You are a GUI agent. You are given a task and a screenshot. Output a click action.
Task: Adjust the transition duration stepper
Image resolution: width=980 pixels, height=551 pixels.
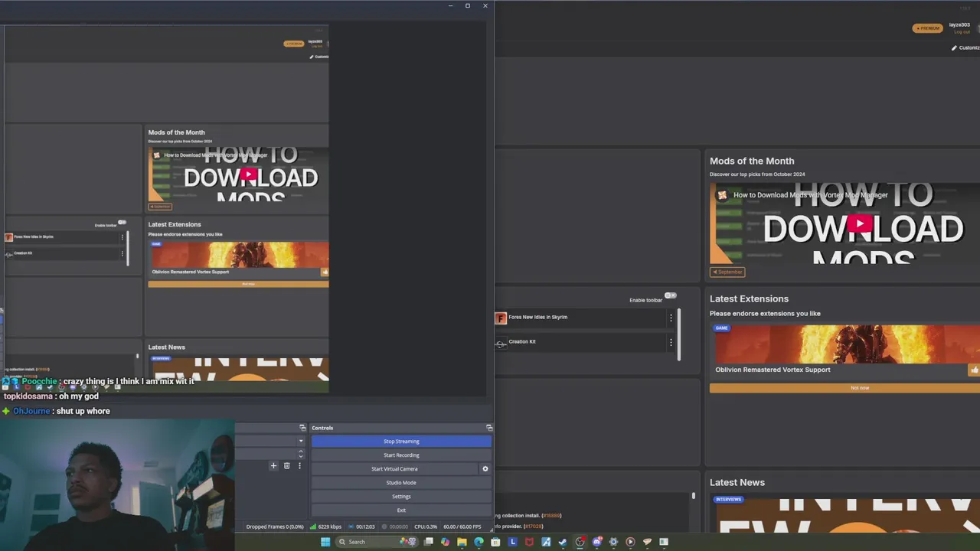click(x=300, y=454)
